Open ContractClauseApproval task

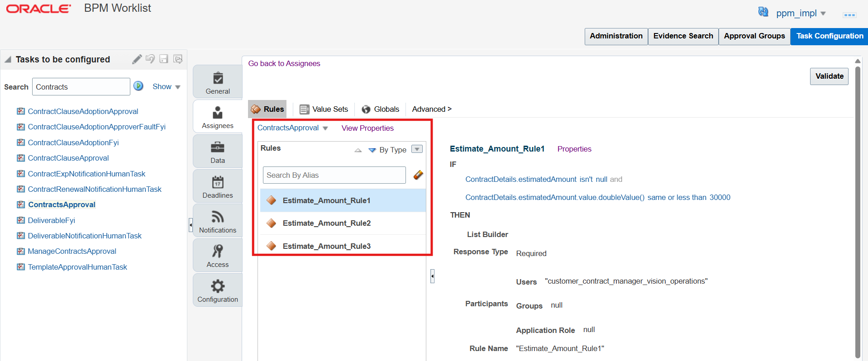tap(68, 158)
